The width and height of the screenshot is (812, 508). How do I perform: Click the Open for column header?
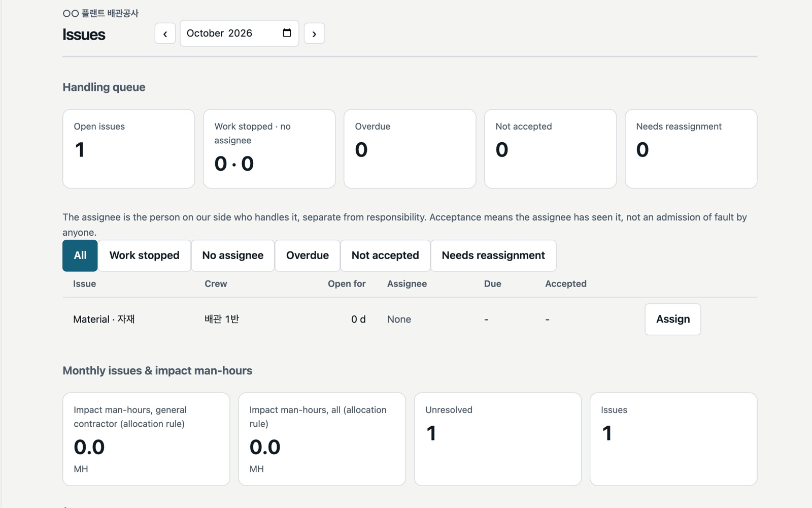pyautogui.click(x=347, y=284)
